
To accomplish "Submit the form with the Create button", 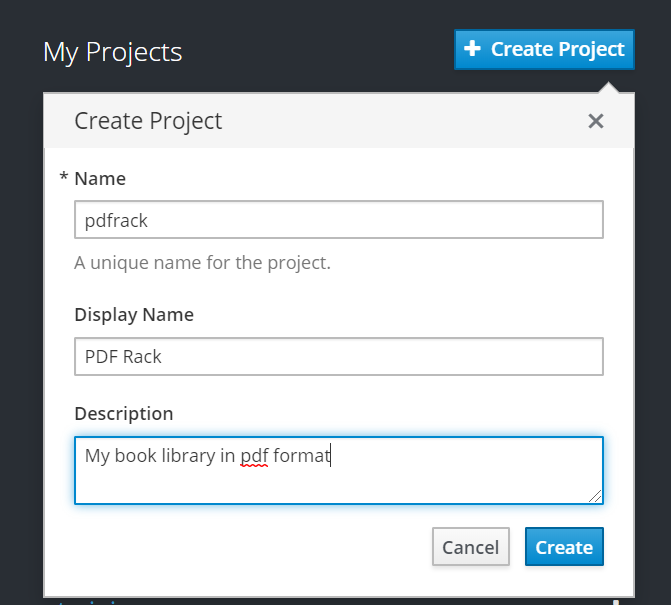I will 564,547.
